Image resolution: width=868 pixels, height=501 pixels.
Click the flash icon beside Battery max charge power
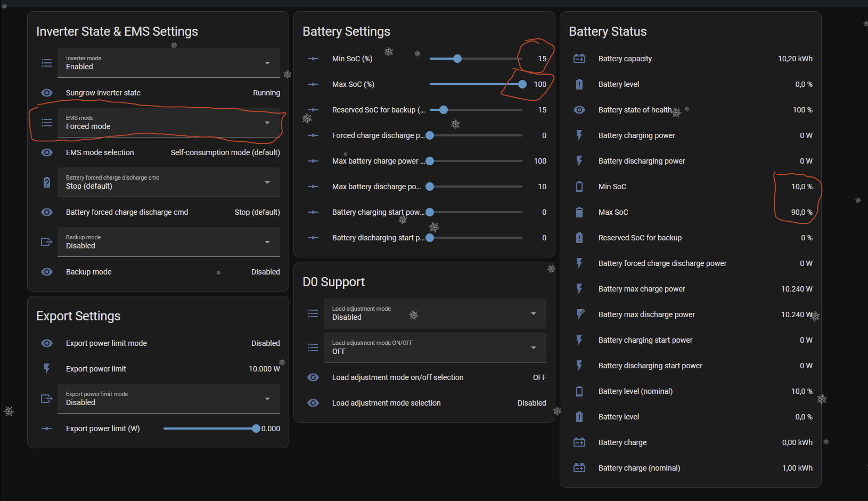[x=579, y=289]
